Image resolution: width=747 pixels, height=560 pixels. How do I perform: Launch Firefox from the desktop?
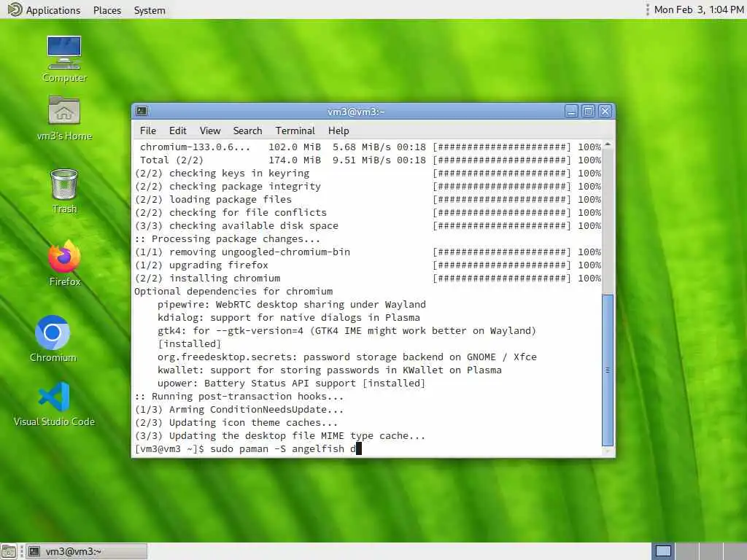click(64, 262)
